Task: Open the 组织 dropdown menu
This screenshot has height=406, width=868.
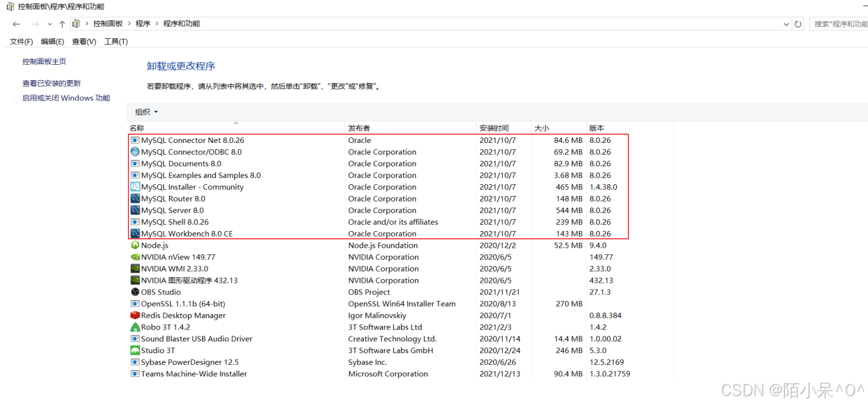Action: pos(147,112)
